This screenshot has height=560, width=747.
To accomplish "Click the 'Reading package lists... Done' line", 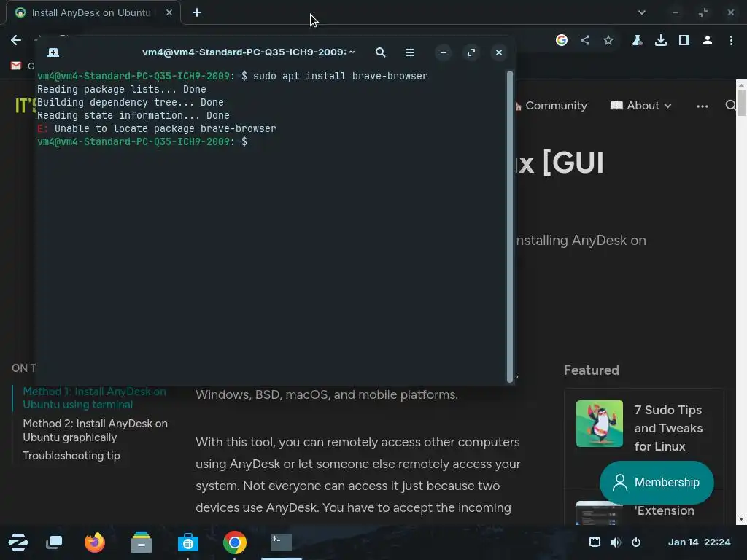I will [x=122, y=89].
